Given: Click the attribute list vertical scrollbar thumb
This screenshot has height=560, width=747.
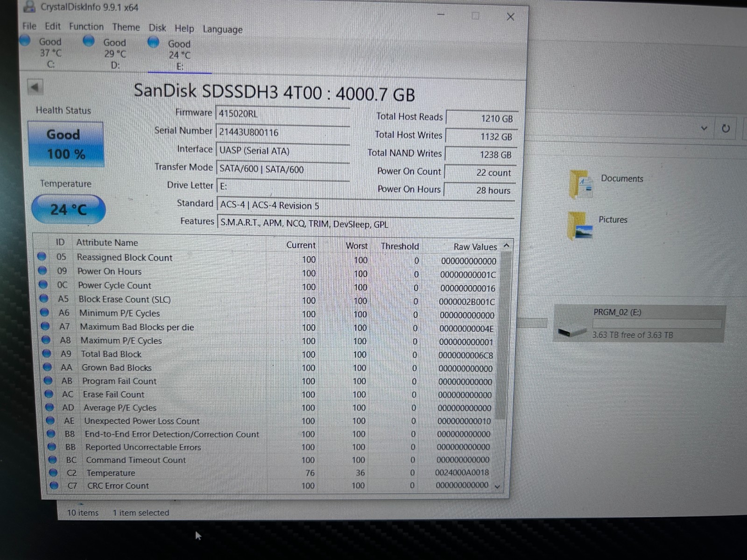Looking at the screenshot, I should pos(503,335).
